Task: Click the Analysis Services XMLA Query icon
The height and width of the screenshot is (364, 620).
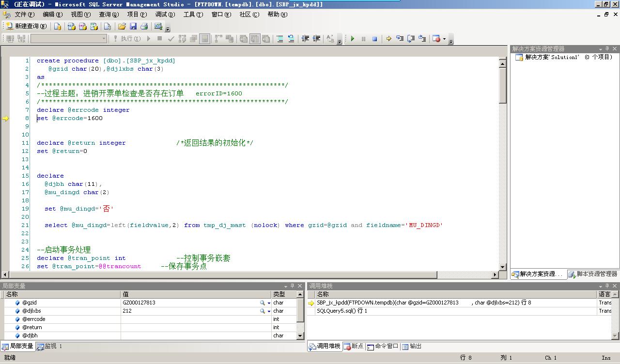Action: [x=93, y=26]
